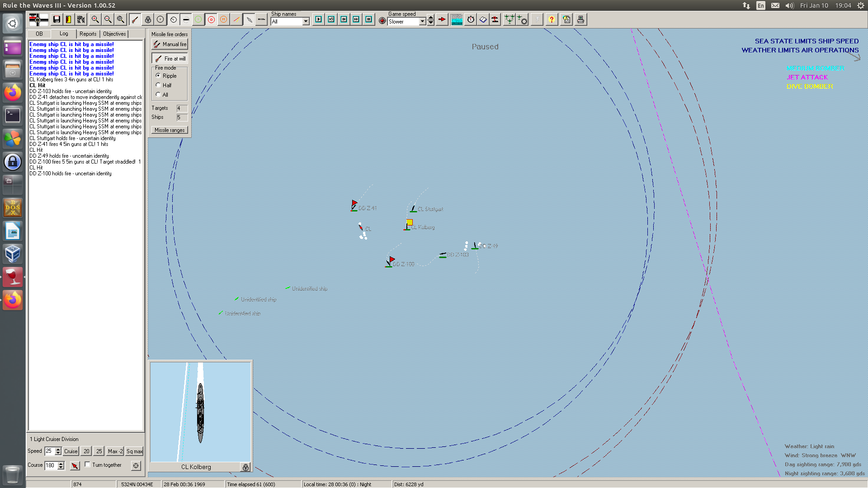Click the dotted line toolbar icon
The height and width of the screenshot is (488, 868).
click(261, 19)
